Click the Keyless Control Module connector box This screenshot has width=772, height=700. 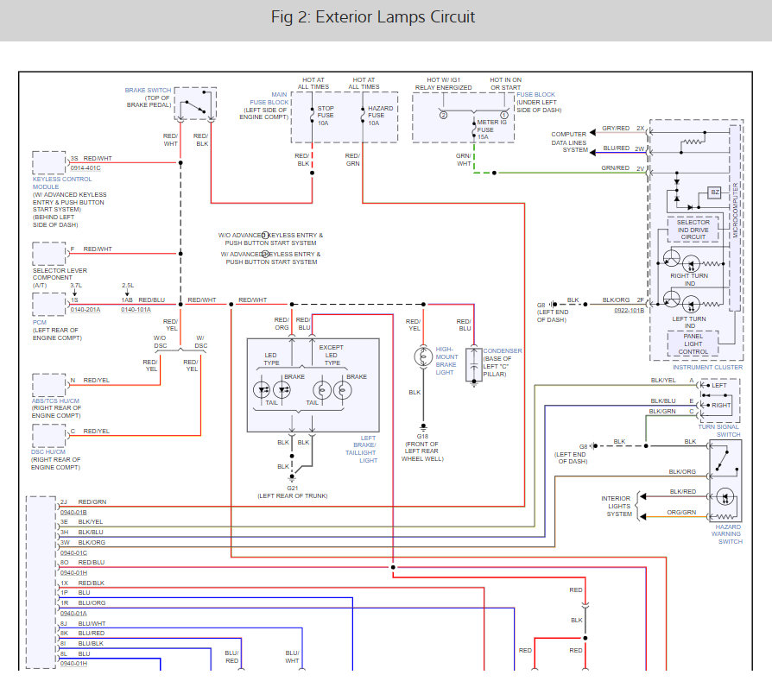tap(49, 162)
